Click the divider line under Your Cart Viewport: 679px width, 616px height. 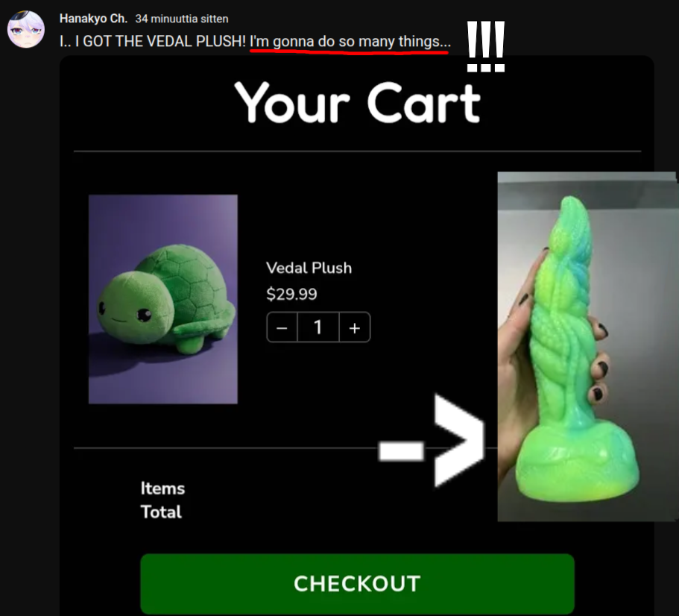click(357, 151)
